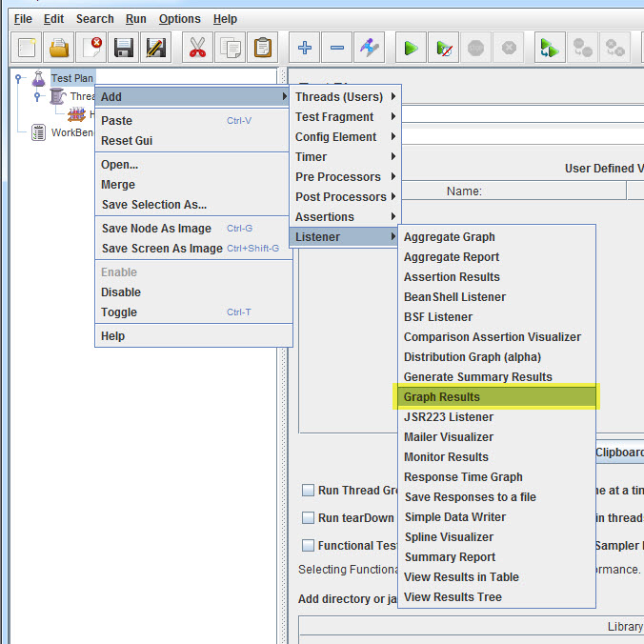Screen dimensions: 644x644
Task: Click Help at bottom of context menu
Action: point(193,336)
